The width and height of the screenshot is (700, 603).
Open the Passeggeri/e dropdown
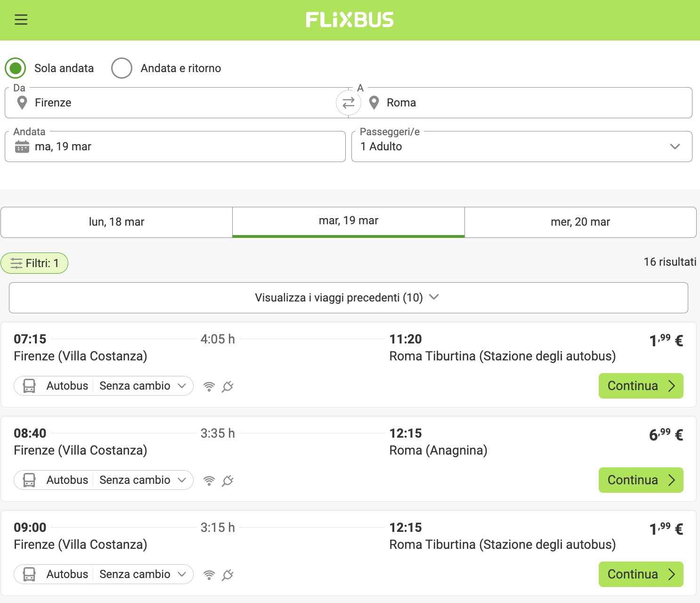tap(521, 147)
